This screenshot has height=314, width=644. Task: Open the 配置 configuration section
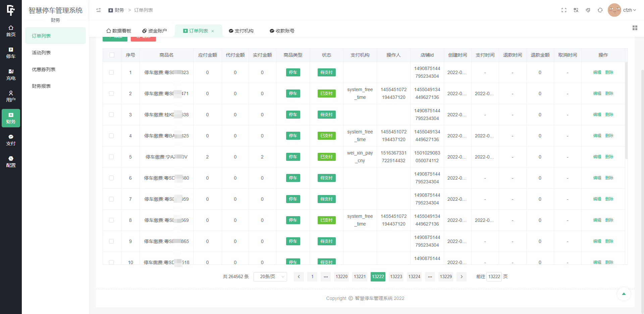(11, 162)
